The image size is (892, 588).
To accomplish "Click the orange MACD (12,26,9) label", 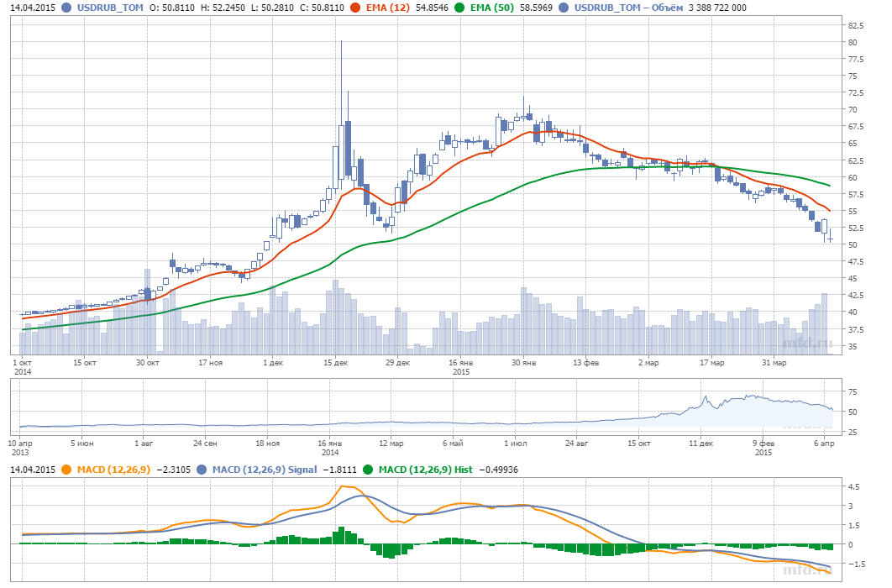I will tap(113, 470).
